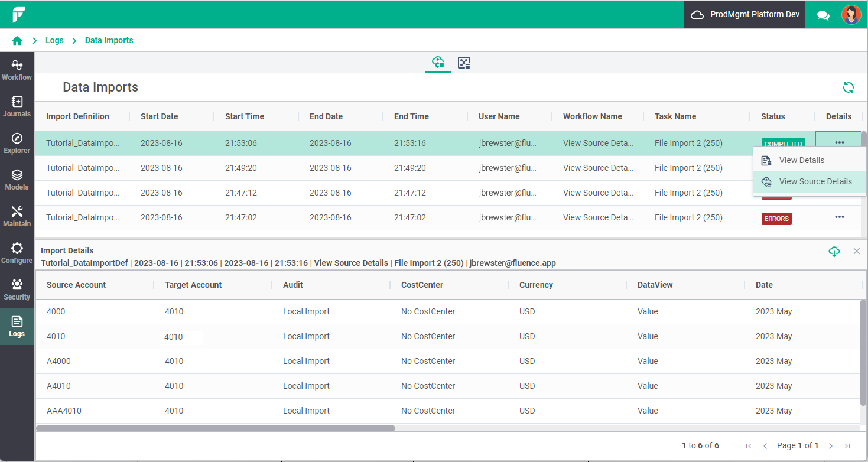Go to the previous page of results
The width and height of the screenshot is (868, 462).
[x=765, y=446]
